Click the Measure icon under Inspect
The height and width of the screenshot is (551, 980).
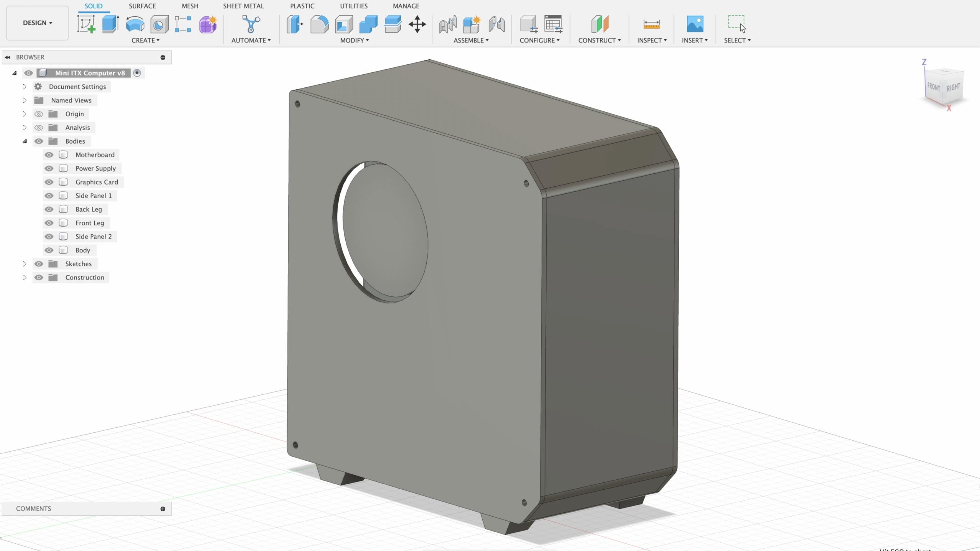(x=651, y=24)
